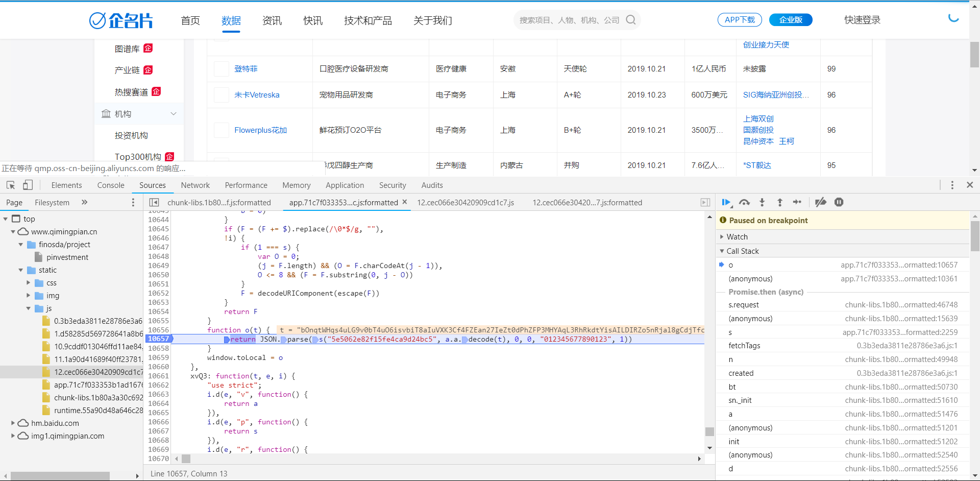
Task: Show more navigator tabs chevron
Action: tap(85, 202)
